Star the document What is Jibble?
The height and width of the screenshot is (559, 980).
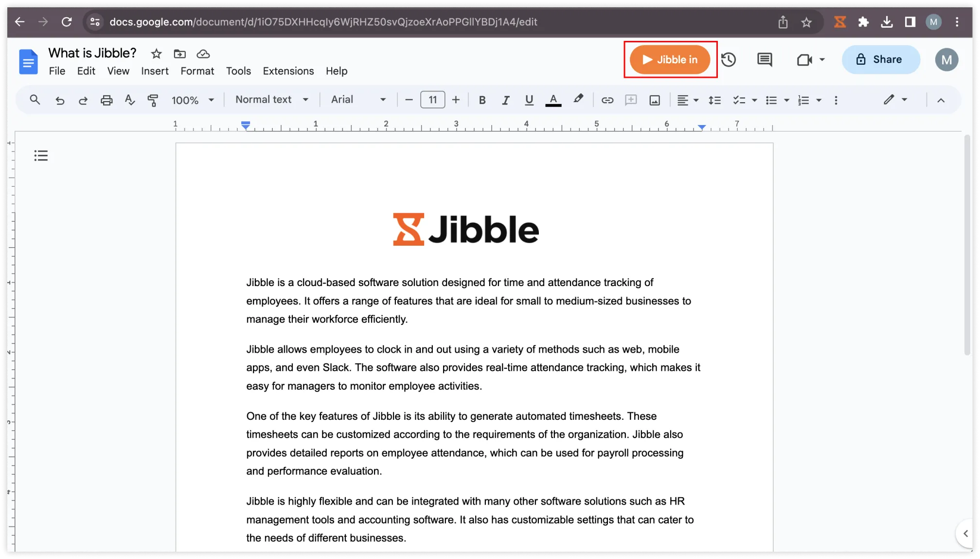point(156,54)
